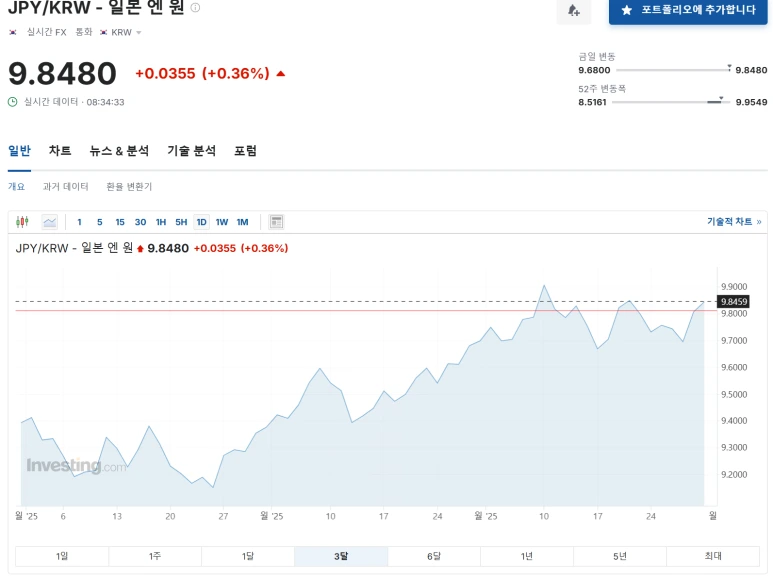Click the 52-week high value 9.9549
The width and height of the screenshot is (773, 580).
[751, 102]
